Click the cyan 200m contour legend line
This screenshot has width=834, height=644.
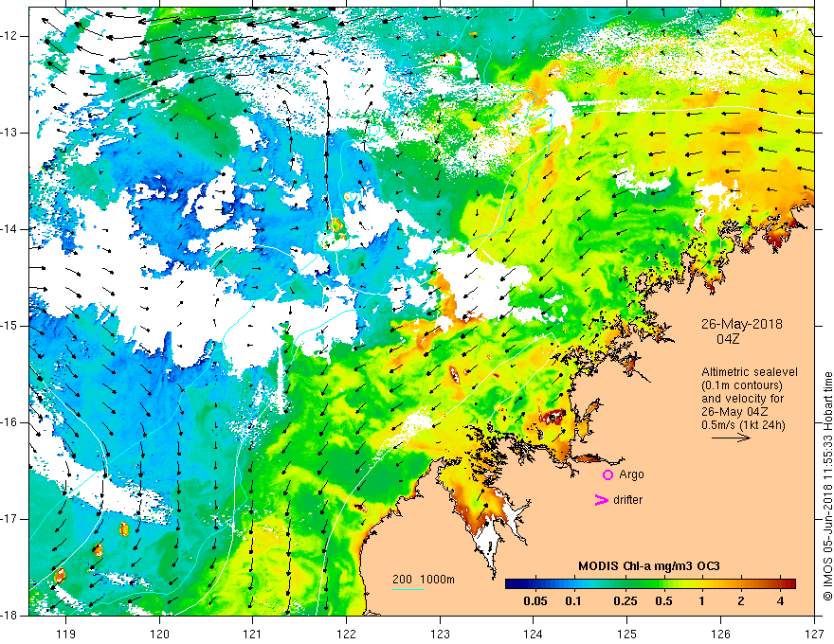[408, 589]
